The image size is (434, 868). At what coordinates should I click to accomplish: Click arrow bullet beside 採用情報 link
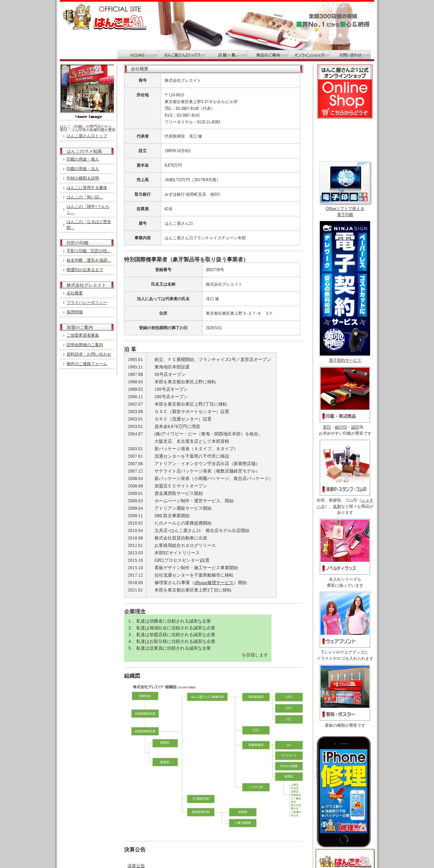click(x=64, y=312)
